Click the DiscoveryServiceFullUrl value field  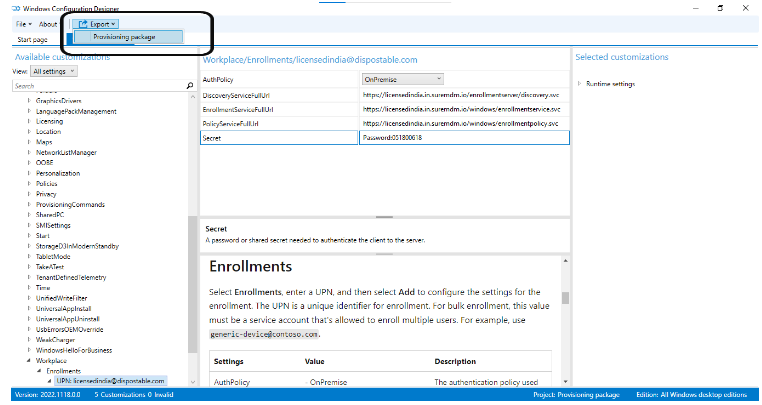pos(464,95)
